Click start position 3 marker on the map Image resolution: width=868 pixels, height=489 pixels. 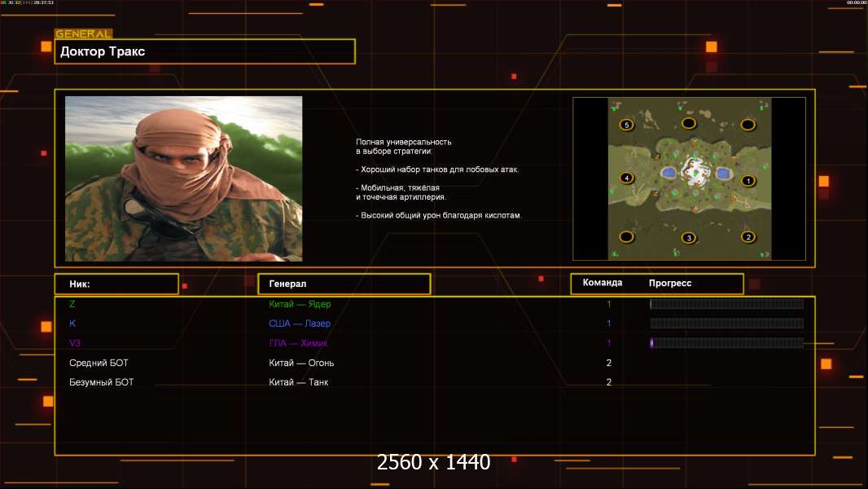689,238
